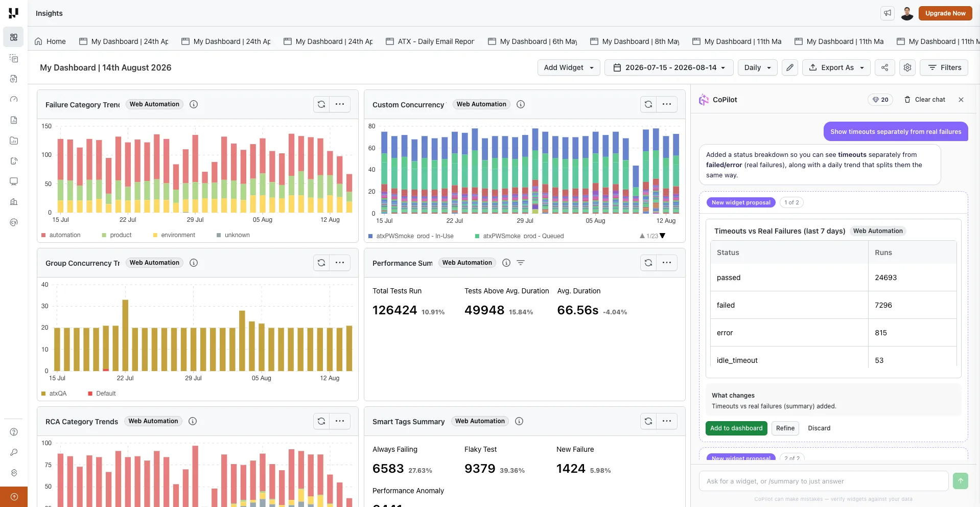Open My Dashboard | 6th May tab
This screenshot has width=980, height=507.
click(532, 41)
